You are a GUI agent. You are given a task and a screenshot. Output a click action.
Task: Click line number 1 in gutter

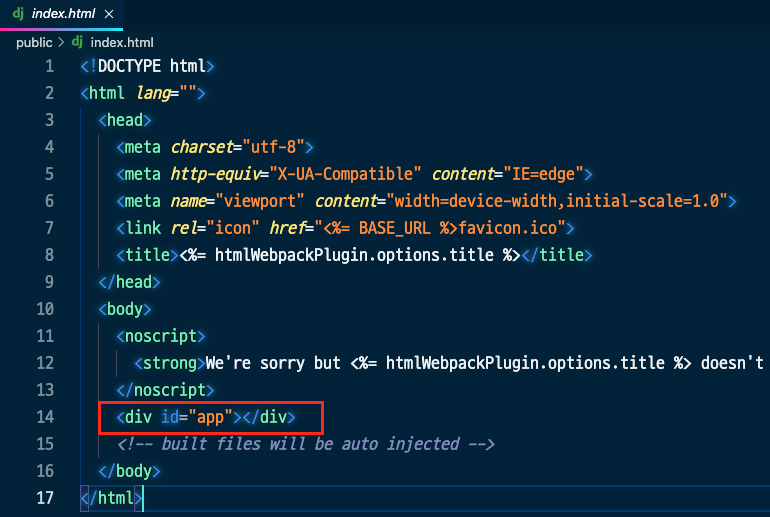click(50, 66)
